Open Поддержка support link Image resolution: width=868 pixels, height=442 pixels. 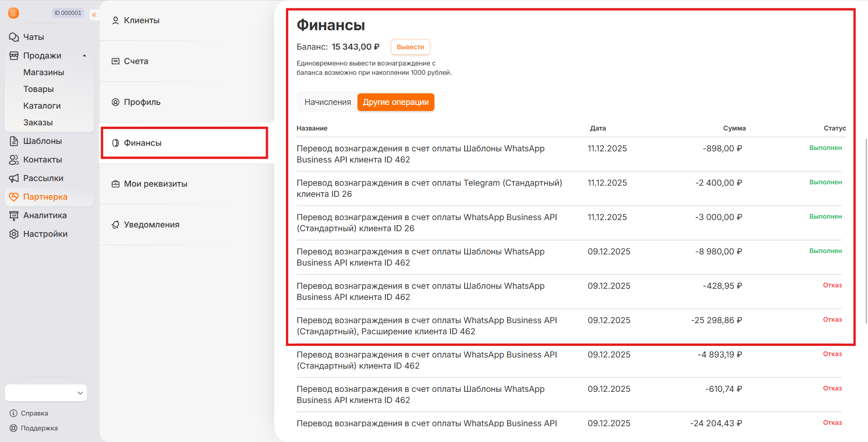point(39,428)
